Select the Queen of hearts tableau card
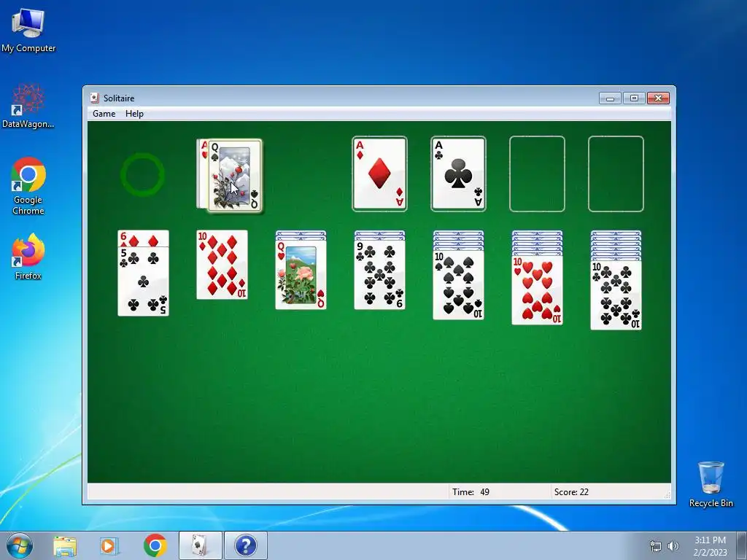This screenshot has height=560, width=747. point(301,275)
